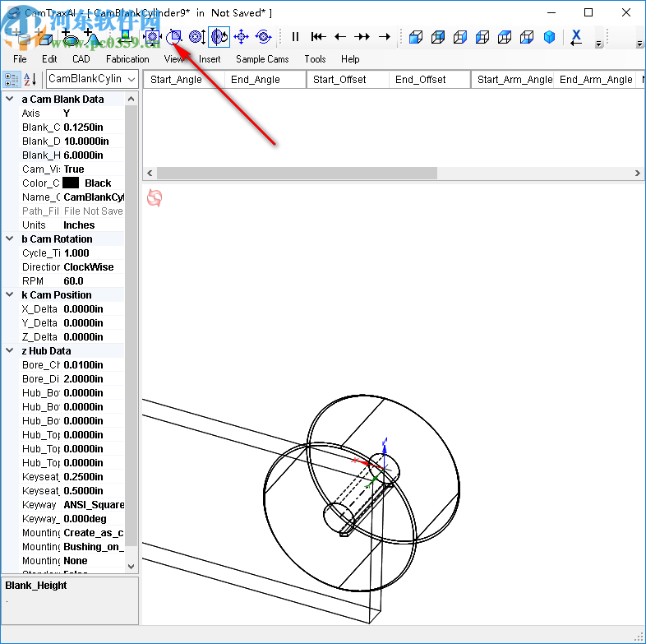The width and height of the screenshot is (646, 644).
Task: Open the far-right toolbar overflow arrow
Action: [639, 44]
